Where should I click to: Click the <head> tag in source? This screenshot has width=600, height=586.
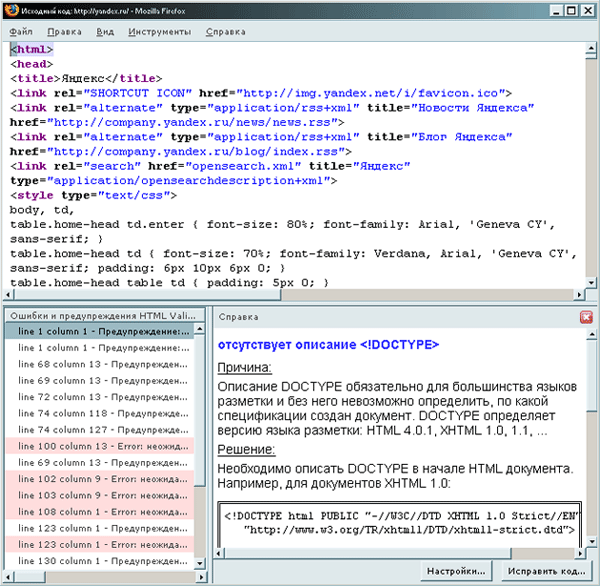click(x=31, y=64)
